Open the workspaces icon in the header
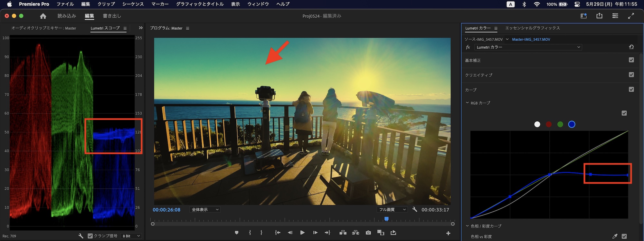The width and height of the screenshot is (644, 241). (583, 16)
